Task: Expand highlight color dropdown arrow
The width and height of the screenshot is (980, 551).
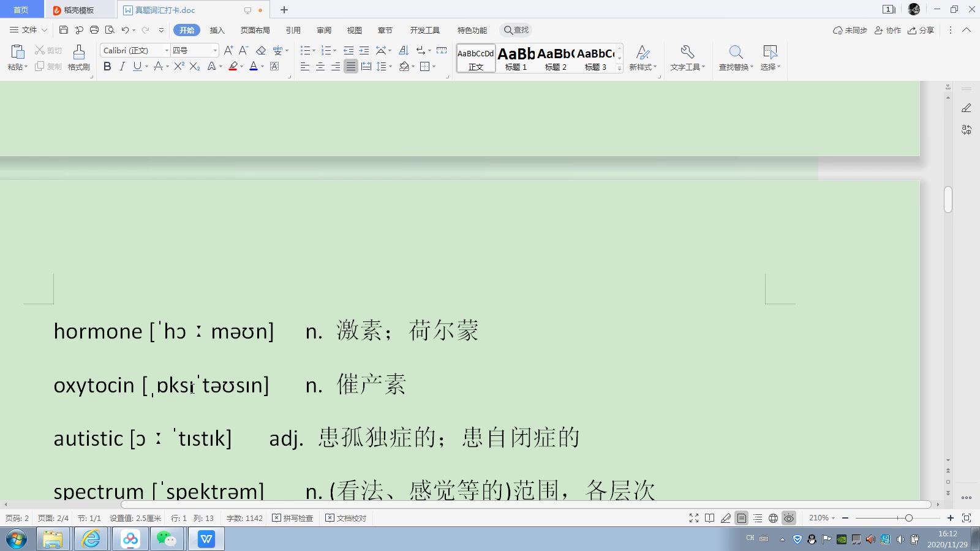Action: tap(241, 67)
